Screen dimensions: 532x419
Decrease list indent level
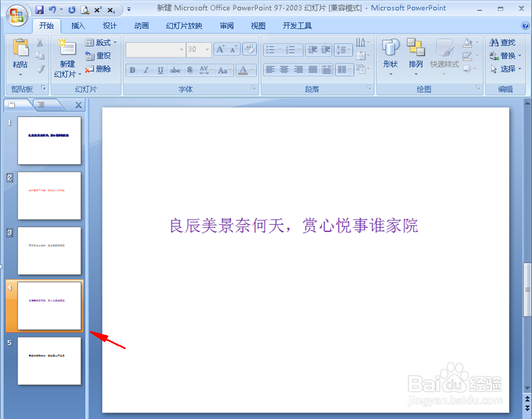(x=312, y=49)
